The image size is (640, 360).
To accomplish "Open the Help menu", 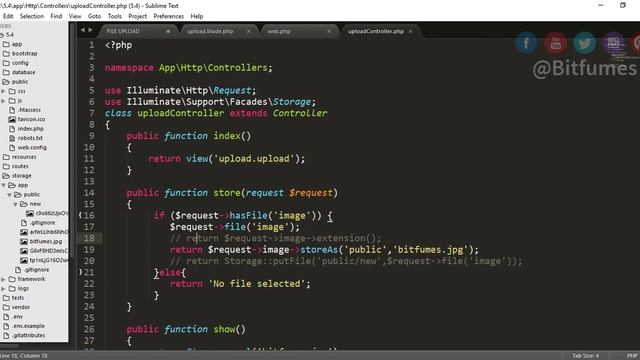I will [x=197, y=16].
